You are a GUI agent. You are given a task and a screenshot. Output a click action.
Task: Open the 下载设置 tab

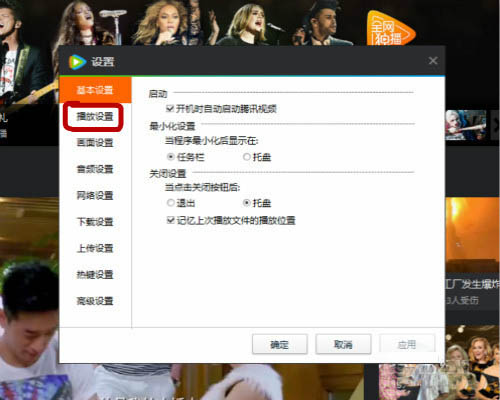[95, 222]
